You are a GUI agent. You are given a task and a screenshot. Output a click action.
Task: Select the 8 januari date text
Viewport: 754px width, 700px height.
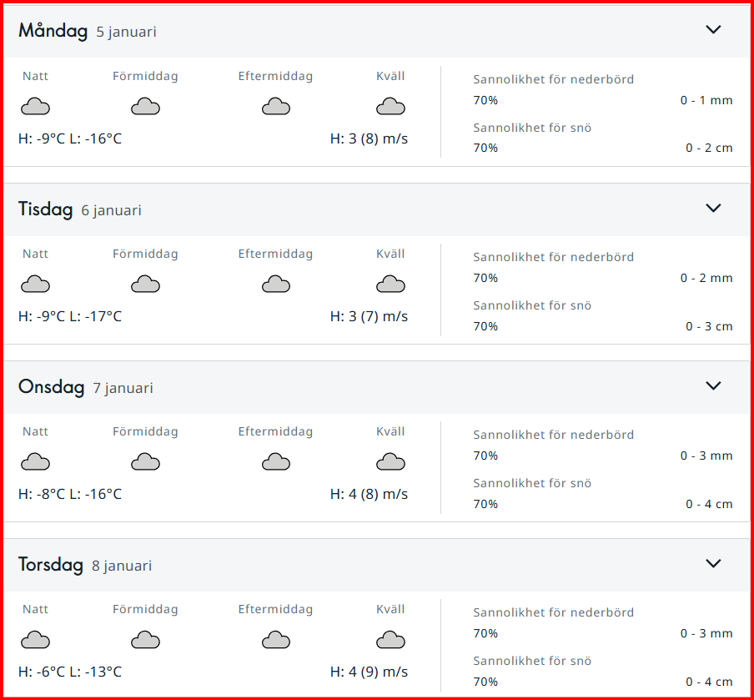tap(122, 566)
